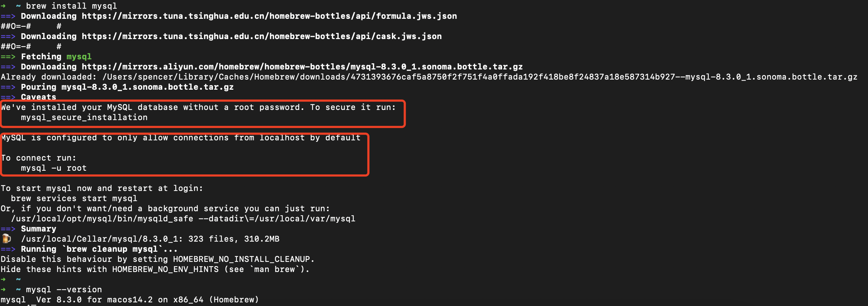This screenshot has width=868, height=306.
Task: Click the blue arrow beside Caveats heading
Action: (x=8, y=97)
